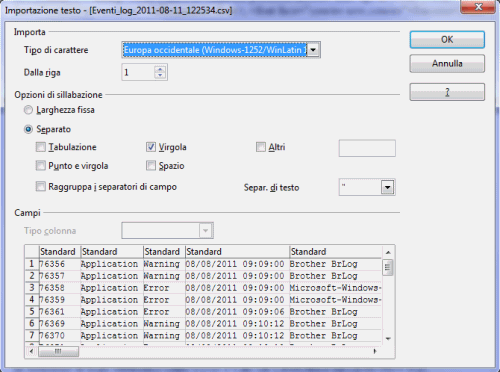Click 08/08/2011 09:09:06 timestamp cell
This screenshot has width=500, height=372.
click(x=237, y=312)
